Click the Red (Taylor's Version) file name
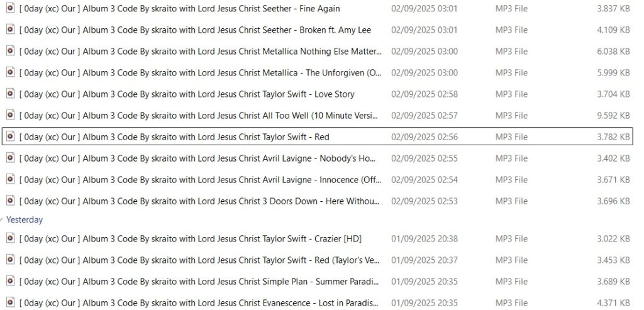The height and width of the screenshot is (310, 644). (x=199, y=260)
